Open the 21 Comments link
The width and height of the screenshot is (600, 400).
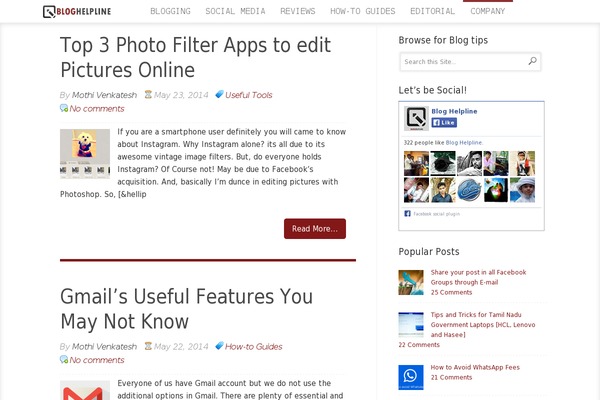(452, 377)
